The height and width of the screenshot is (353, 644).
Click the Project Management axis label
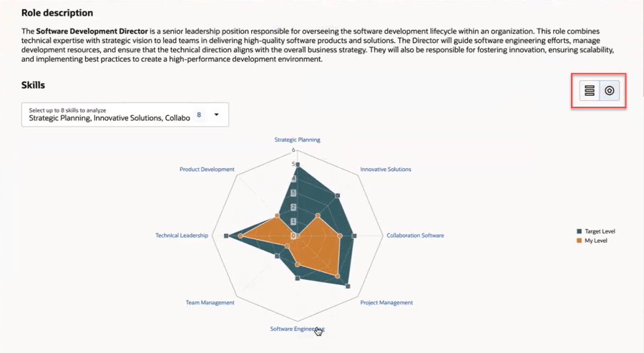pyautogui.click(x=386, y=302)
